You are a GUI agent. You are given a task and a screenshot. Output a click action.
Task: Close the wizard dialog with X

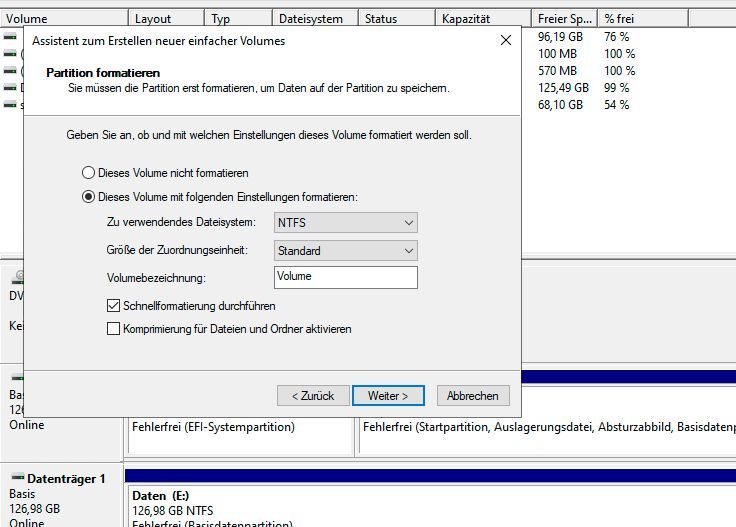[x=506, y=40]
